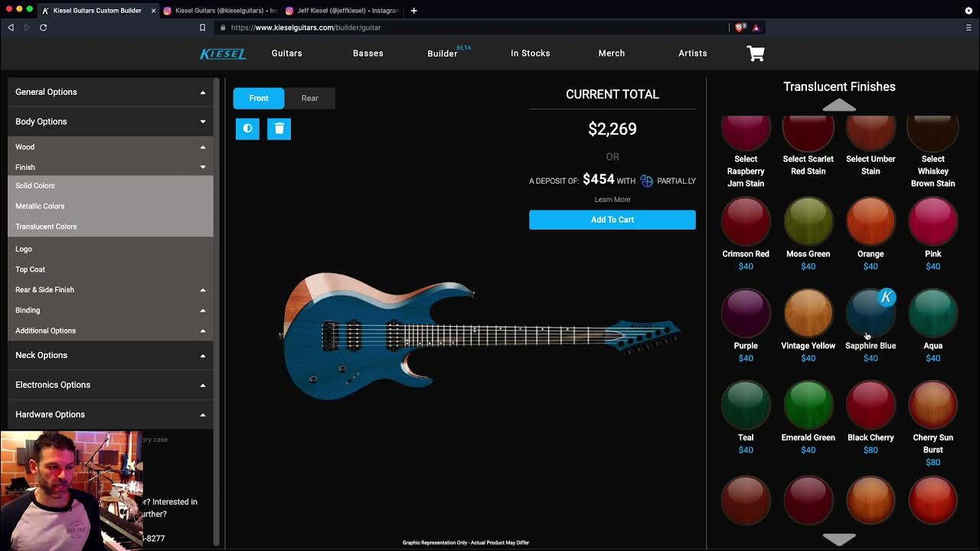The height and width of the screenshot is (551, 980).
Task: Open the Brave shields icon
Action: point(740,28)
